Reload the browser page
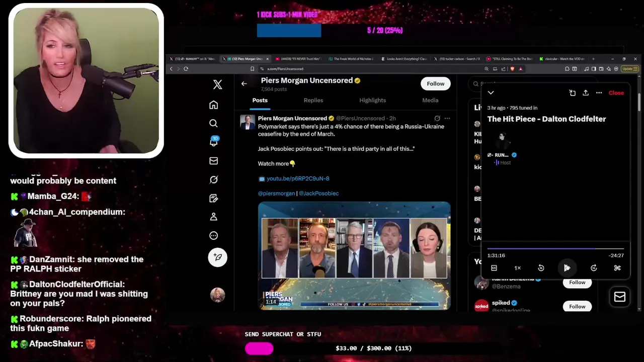Image resolution: width=644 pixels, height=362 pixels. [x=186, y=69]
